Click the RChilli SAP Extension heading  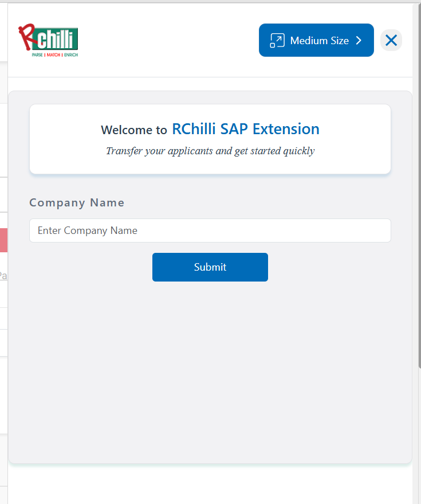pos(246,129)
